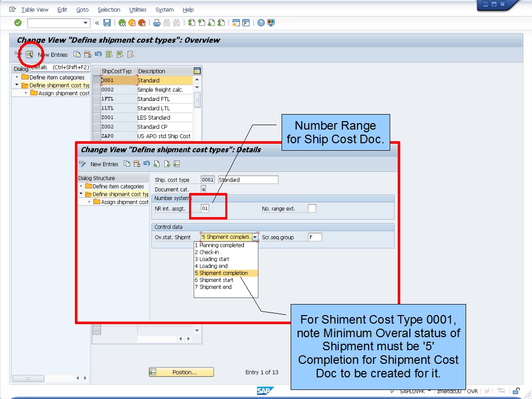Click the green Enter checkmark icon
This screenshot has height=399, width=532.
point(18,22)
